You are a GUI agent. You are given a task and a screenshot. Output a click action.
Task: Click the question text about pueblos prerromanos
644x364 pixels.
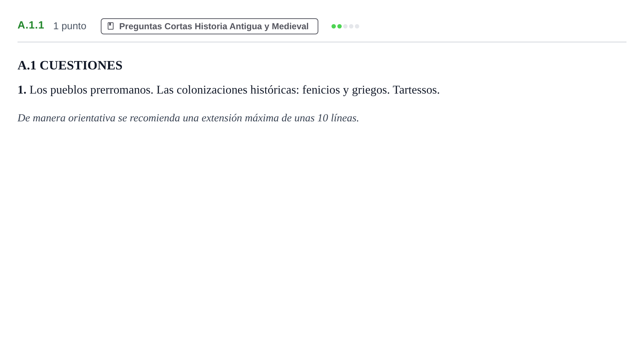229,90
